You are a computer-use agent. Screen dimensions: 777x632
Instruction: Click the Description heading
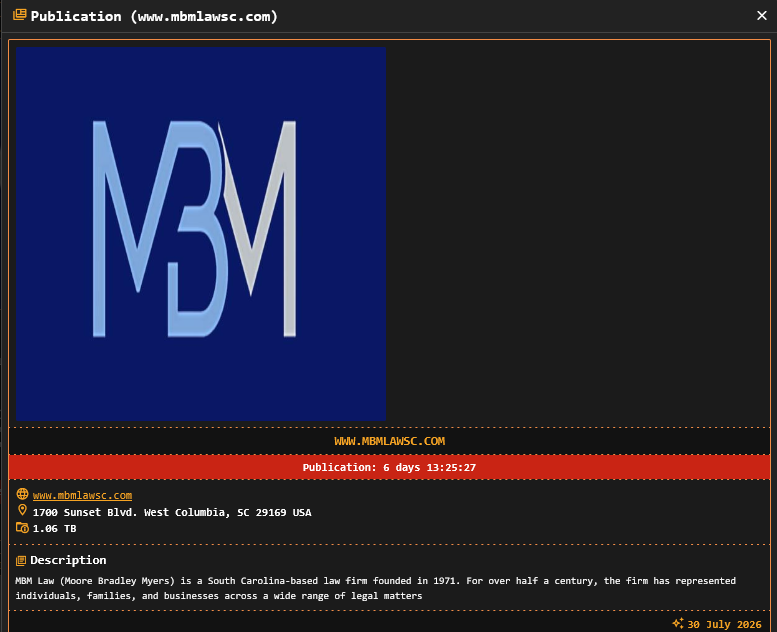(68, 560)
